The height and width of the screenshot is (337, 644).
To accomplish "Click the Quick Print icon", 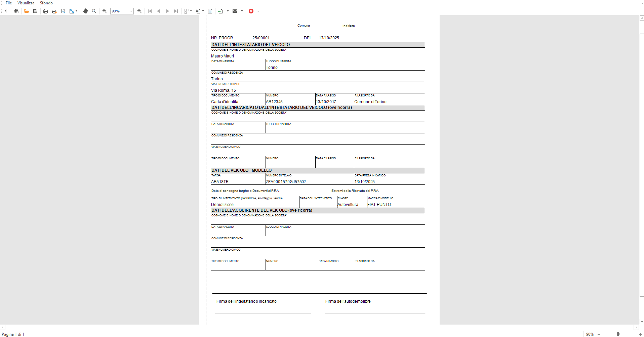I will (54, 11).
